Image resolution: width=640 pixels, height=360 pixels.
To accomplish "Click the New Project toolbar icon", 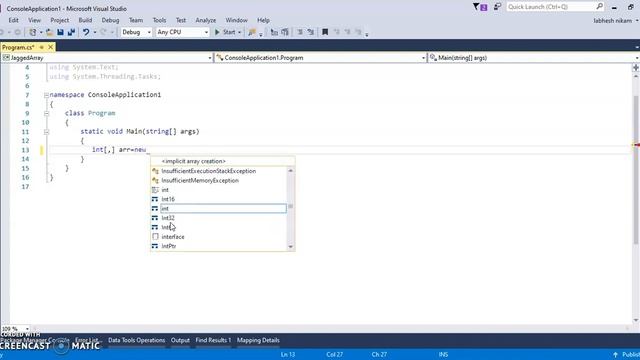I will pyautogui.click(x=33, y=32).
